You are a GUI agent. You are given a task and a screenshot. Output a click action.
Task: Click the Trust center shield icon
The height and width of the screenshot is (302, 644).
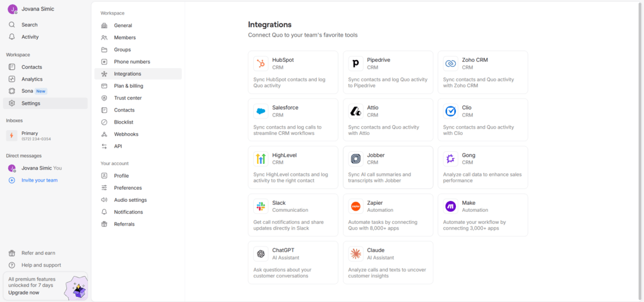click(104, 98)
